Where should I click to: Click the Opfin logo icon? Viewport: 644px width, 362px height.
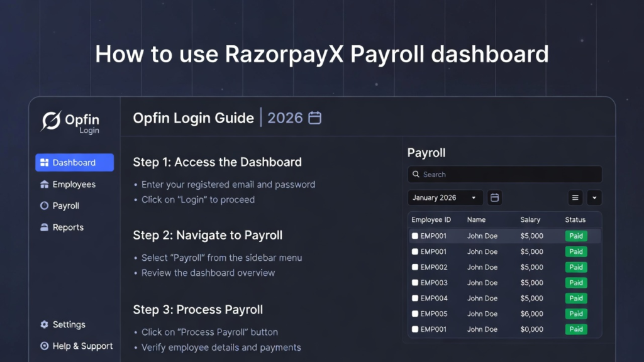point(51,121)
